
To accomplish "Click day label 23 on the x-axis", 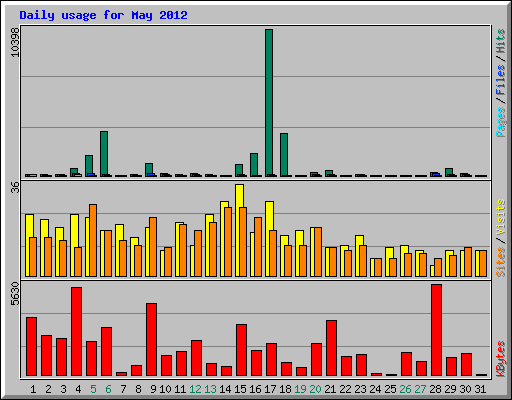I will pyautogui.click(x=360, y=389).
